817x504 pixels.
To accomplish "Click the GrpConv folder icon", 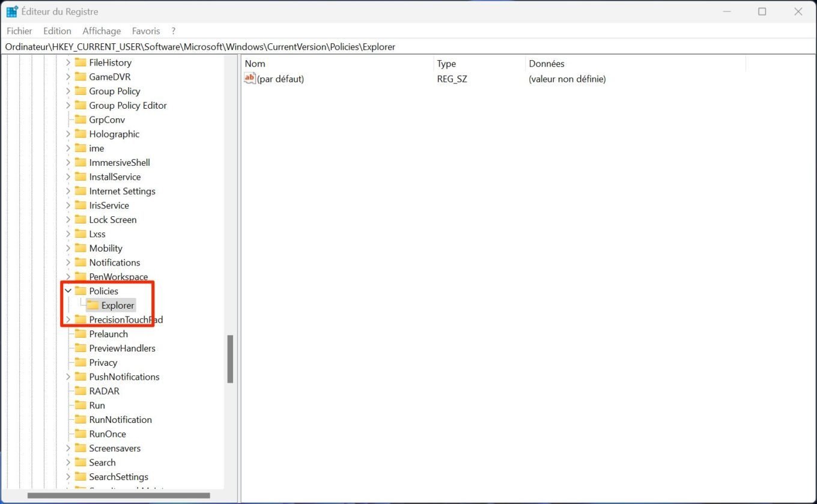I will (80, 120).
